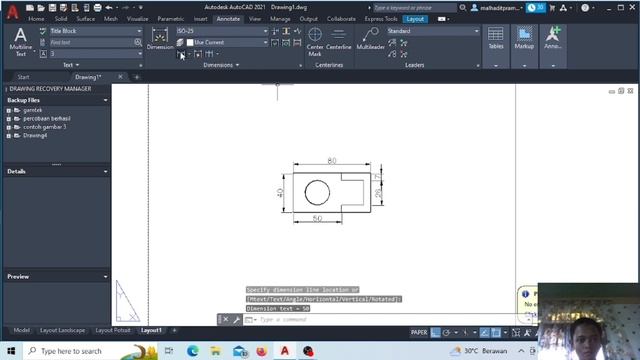Screen dimensions: 640x360
Task: Open the View ribbon tab
Action: 255,19
